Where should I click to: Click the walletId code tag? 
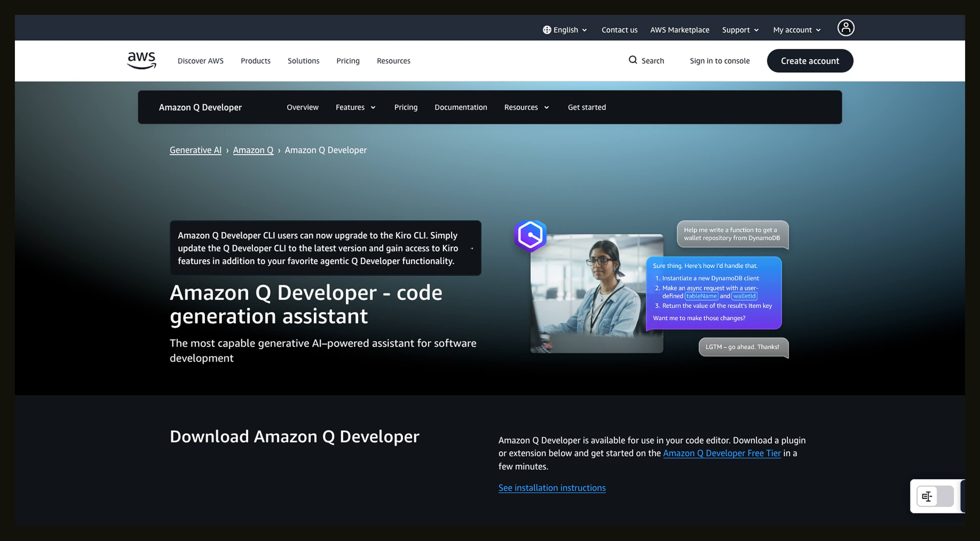tap(744, 296)
